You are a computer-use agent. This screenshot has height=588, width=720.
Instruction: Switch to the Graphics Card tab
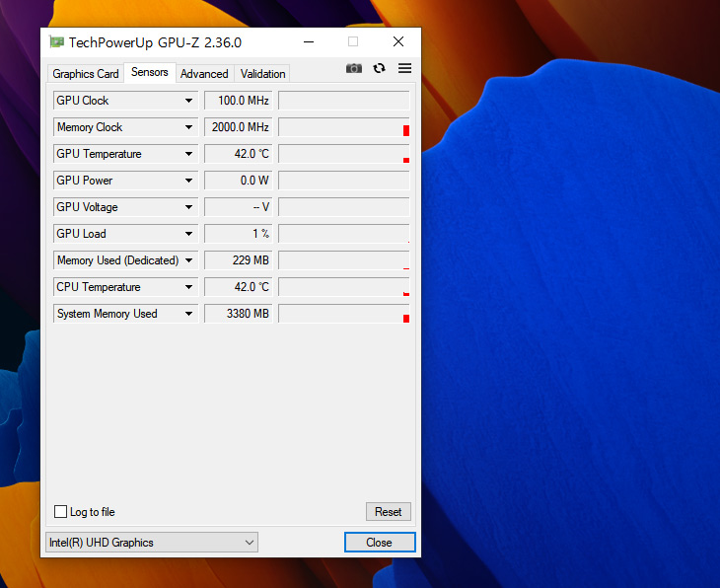tap(86, 74)
